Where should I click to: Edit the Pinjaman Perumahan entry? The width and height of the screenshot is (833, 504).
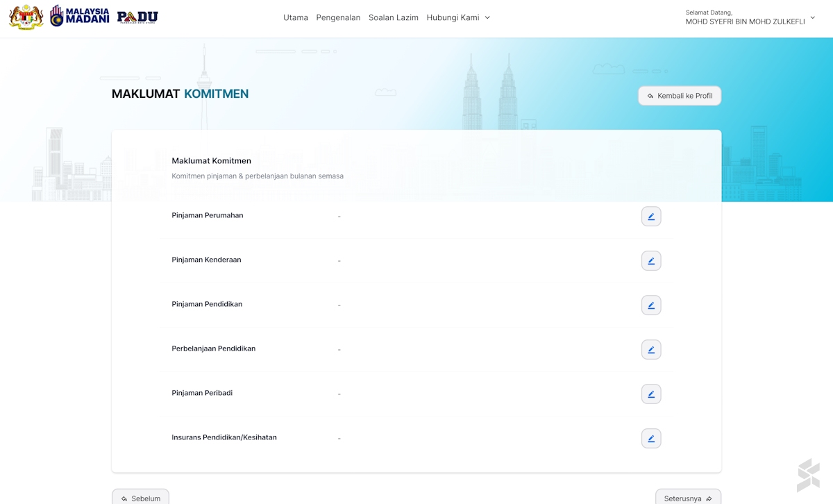pos(650,217)
